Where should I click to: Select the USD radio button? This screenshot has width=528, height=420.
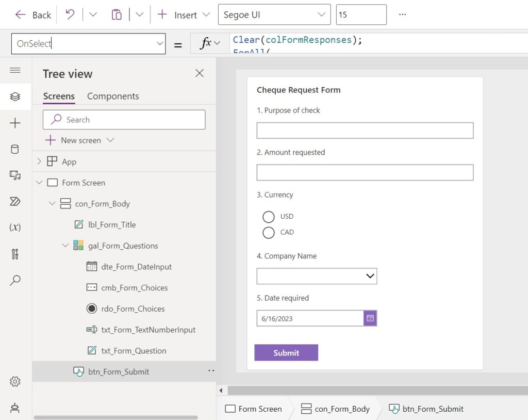[268, 217]
